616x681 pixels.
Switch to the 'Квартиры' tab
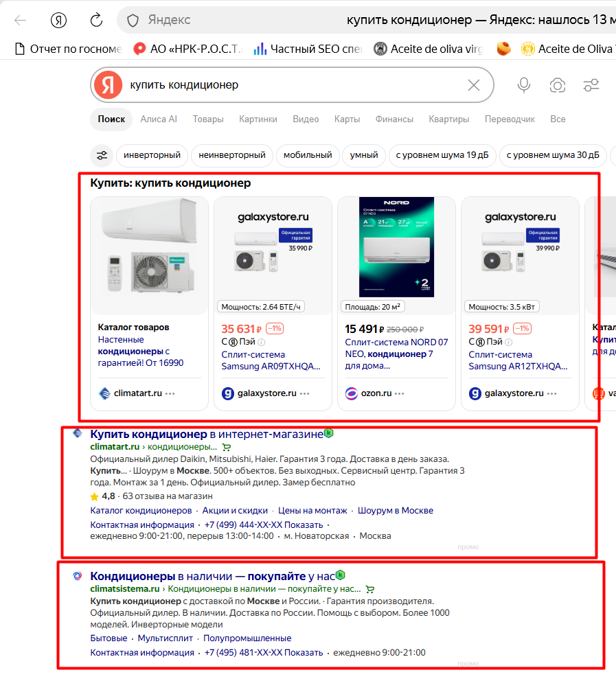click(x=448, y=119)
